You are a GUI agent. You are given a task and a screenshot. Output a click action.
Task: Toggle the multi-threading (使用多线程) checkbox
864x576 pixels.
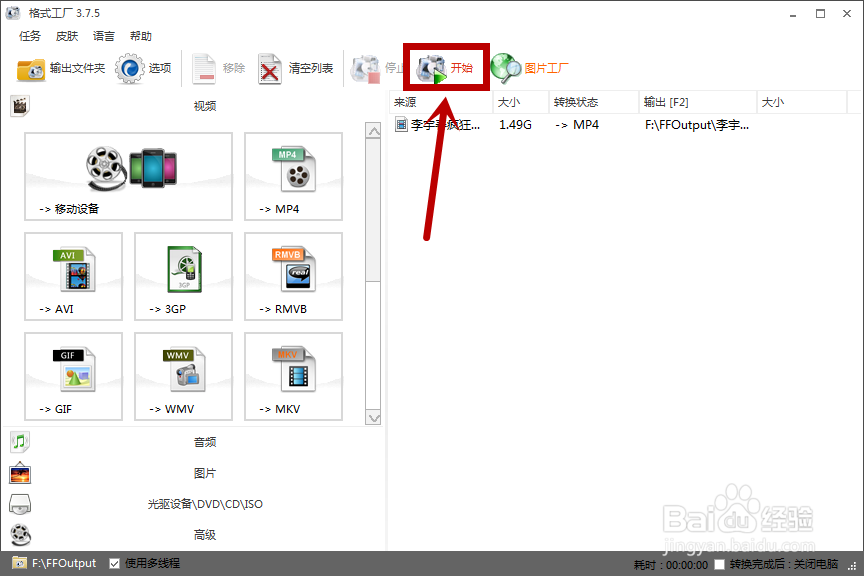115,563
